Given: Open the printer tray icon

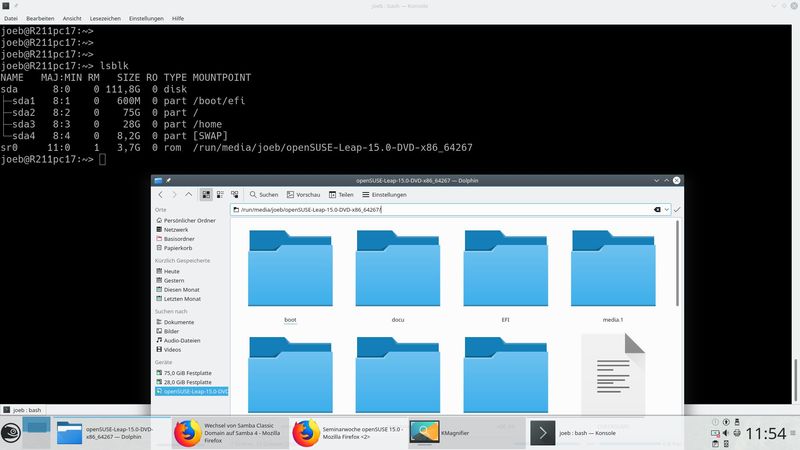Looking at the screenshot, I should pos(737,433).
